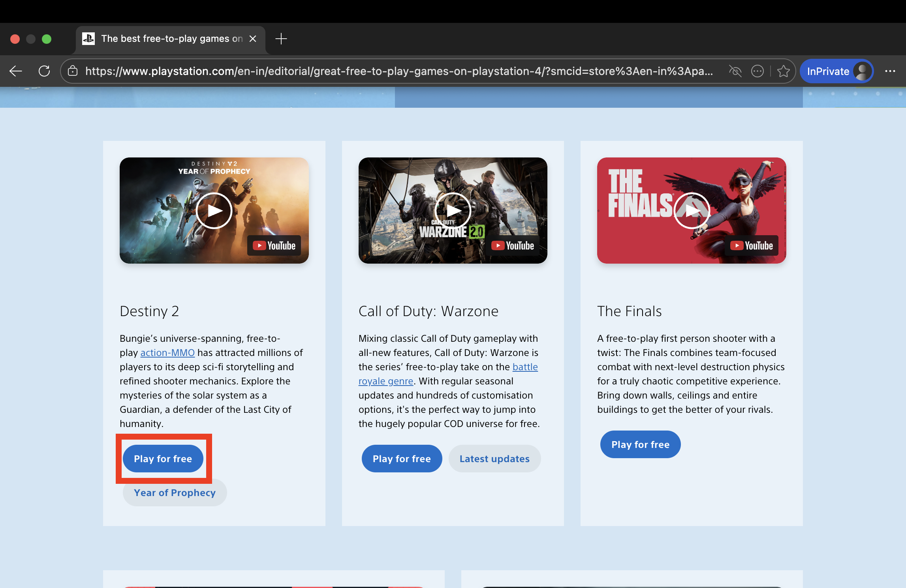Open browser settings three-dot menu
Viewport: 906px width, 588px height.
[890, 71]
